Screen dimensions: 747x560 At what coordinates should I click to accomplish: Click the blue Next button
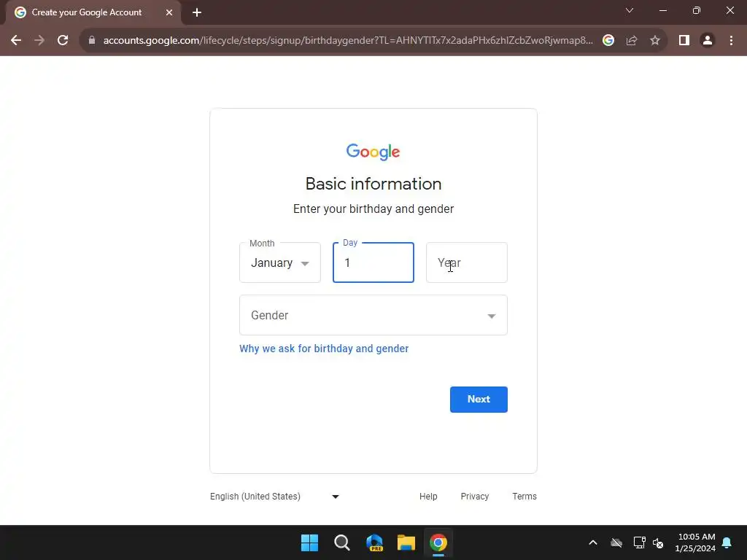tap(479, 399)
